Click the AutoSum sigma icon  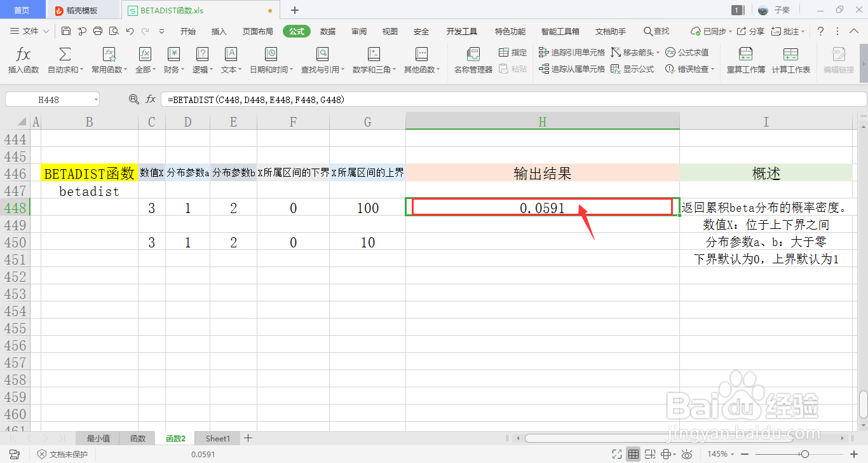point(65,54)
